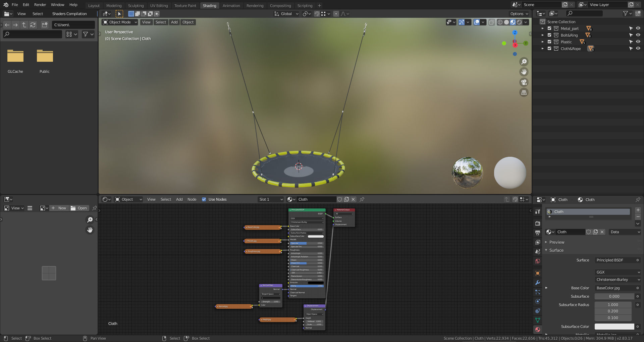Open the Christensen-Burley subsurface dropdown
Viewport: 644px width, 342px height.
(618, 280)
